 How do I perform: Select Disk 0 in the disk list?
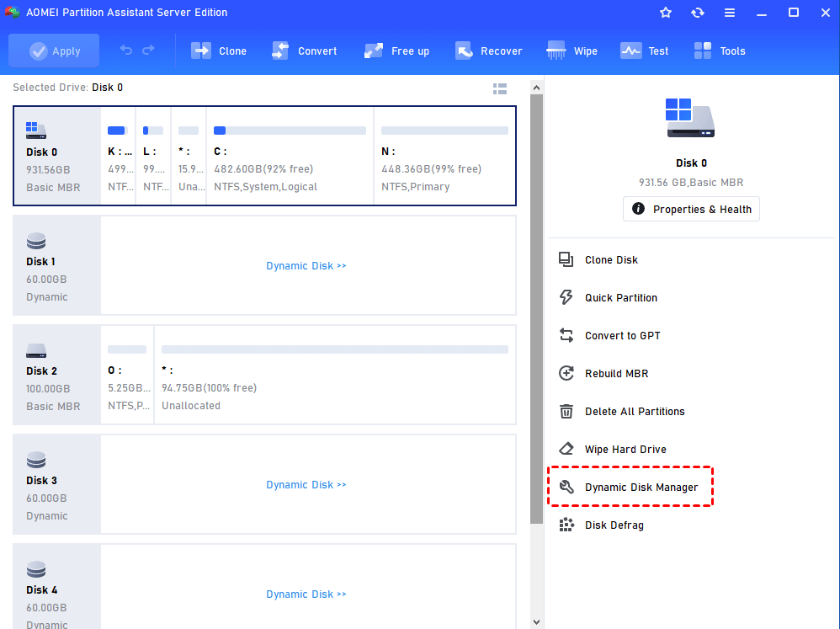57,156
